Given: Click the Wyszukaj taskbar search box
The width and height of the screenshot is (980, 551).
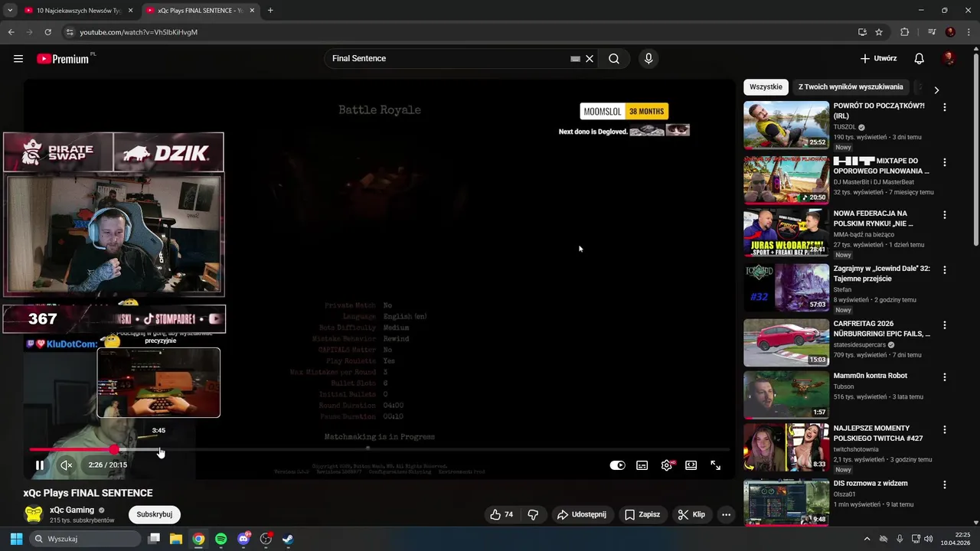Looking at the screenshot, I should click(85, 539).
